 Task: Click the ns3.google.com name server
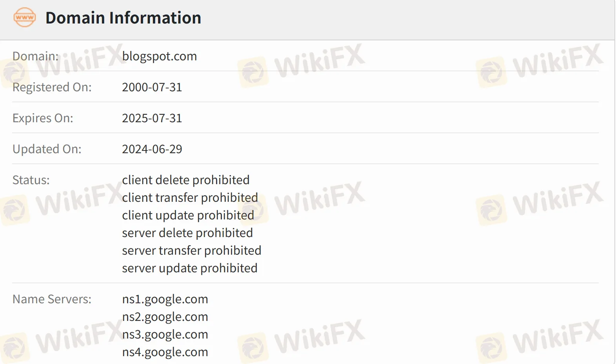click(165, 334)
